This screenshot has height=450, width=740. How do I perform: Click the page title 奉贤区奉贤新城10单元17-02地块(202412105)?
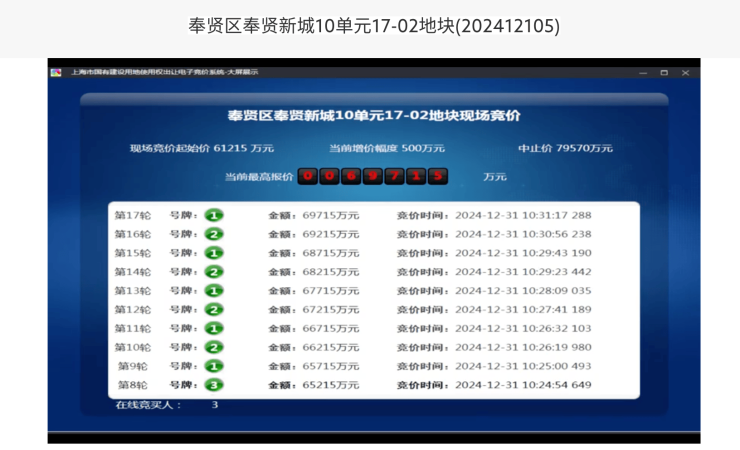click(374, 26)
